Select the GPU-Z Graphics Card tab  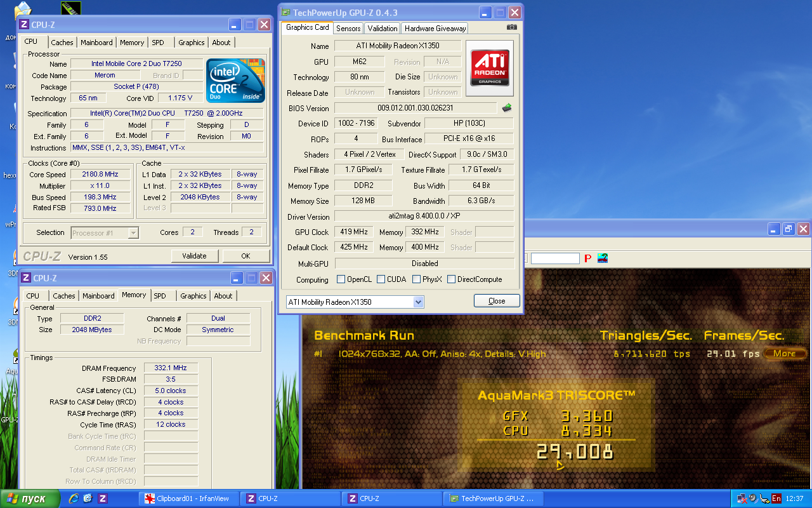click(307, 27)
